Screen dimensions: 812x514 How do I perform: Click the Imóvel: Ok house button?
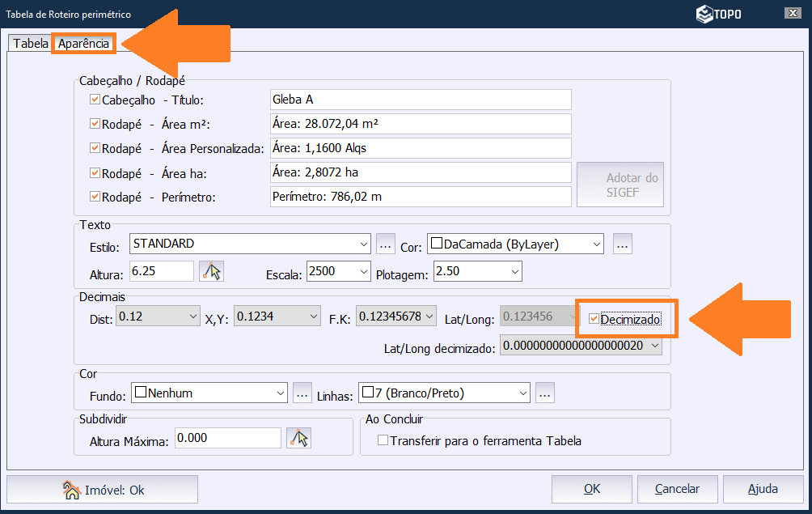(x=103, y=490)
